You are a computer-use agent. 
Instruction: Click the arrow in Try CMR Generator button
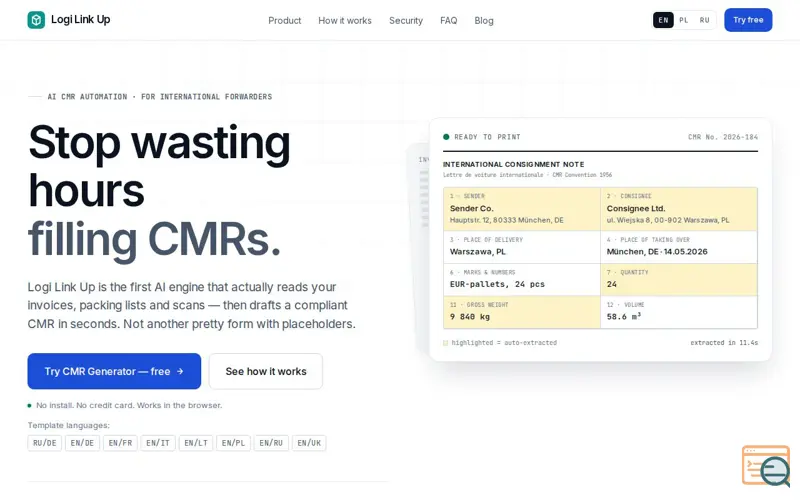pos(180,371)
